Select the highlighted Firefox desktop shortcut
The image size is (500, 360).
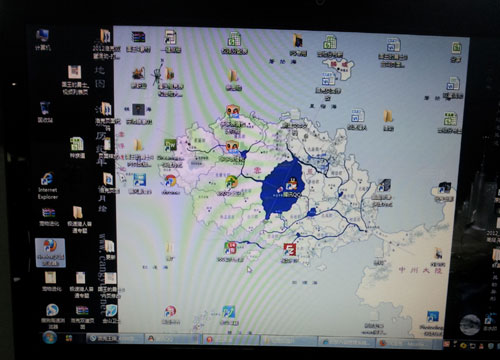(x=50, y=252)
